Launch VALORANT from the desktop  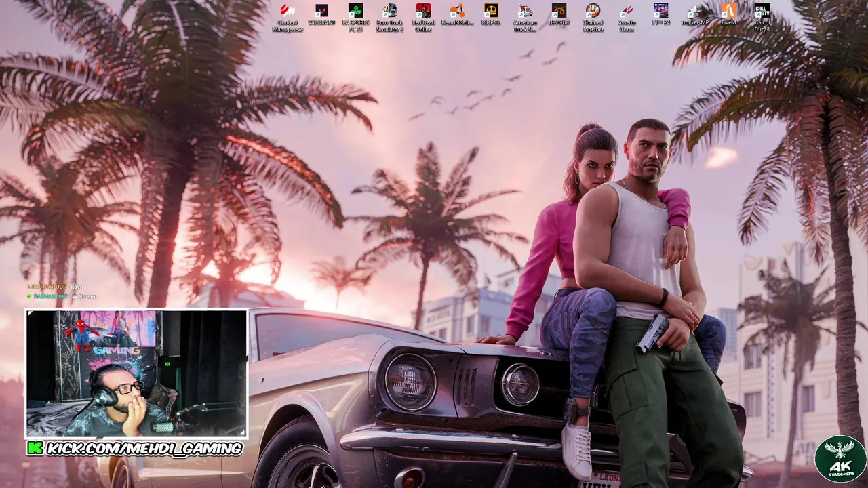pyautogui.click(x=321, y=15)
